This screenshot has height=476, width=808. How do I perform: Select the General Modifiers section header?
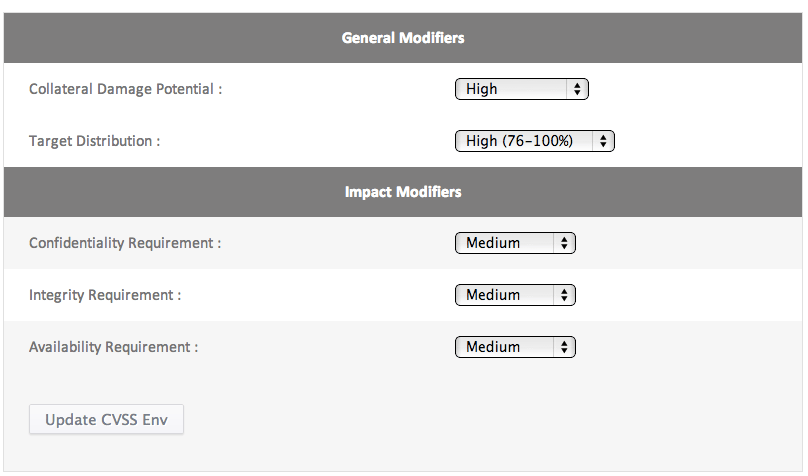click(x=403, y=38)
